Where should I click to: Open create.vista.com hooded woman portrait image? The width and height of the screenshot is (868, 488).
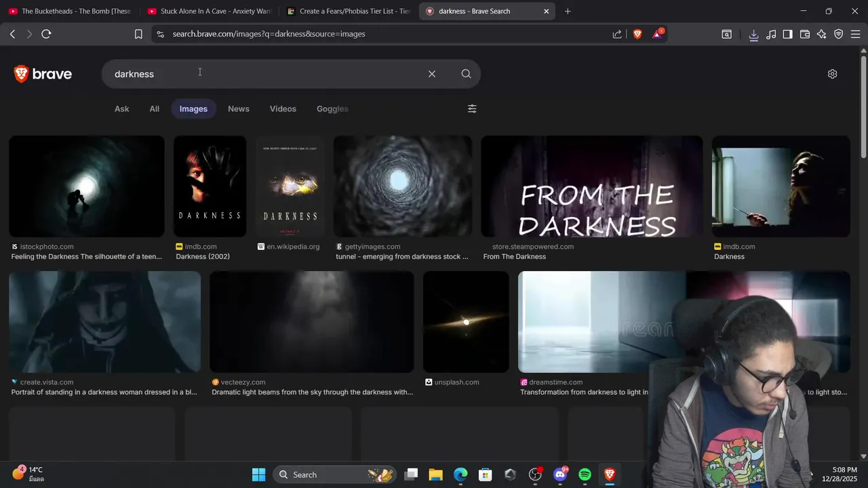coord(104,322)
